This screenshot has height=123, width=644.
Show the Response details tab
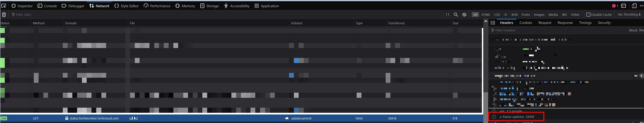pos(565,23)
